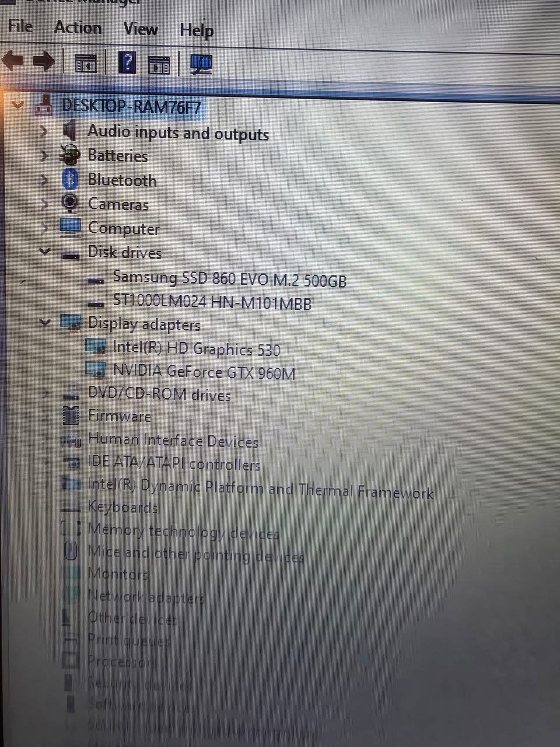The image size is (560, 747).
Task: Click the monitor icon beside Computer
Action: [70, 227]
